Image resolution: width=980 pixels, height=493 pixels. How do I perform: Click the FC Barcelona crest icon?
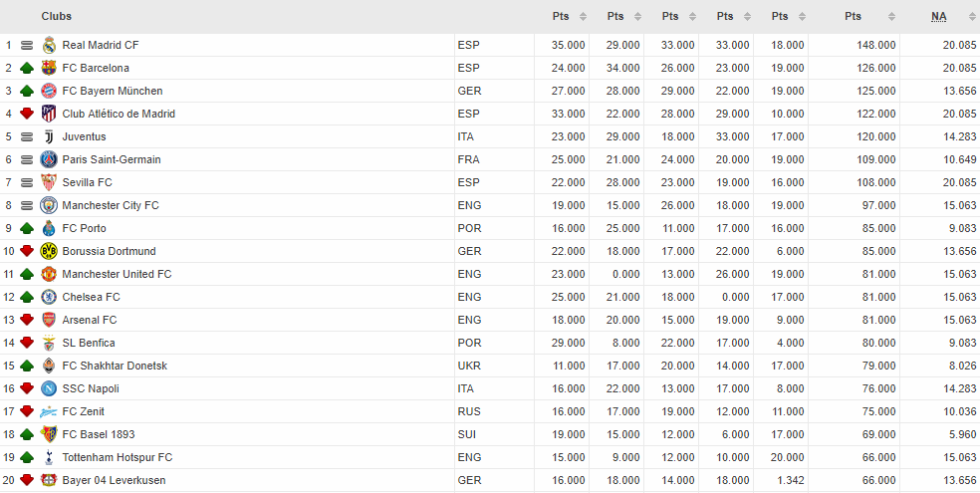(x=49, y=68)
